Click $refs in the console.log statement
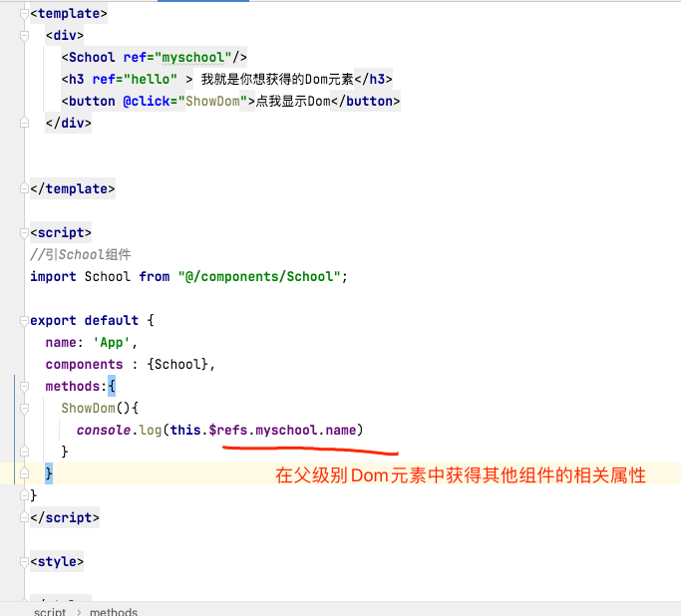Screen dimensions: 681x616 (x=228, y=430)
